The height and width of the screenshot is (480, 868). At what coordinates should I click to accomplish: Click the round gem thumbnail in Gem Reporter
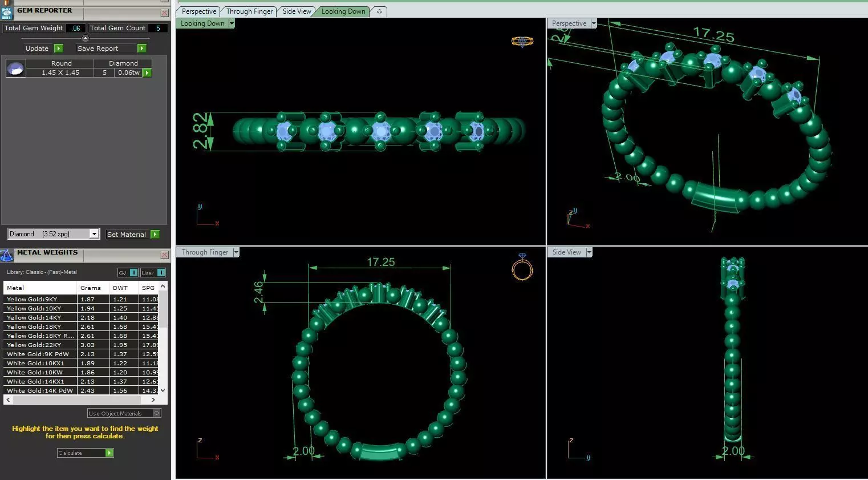15,68
